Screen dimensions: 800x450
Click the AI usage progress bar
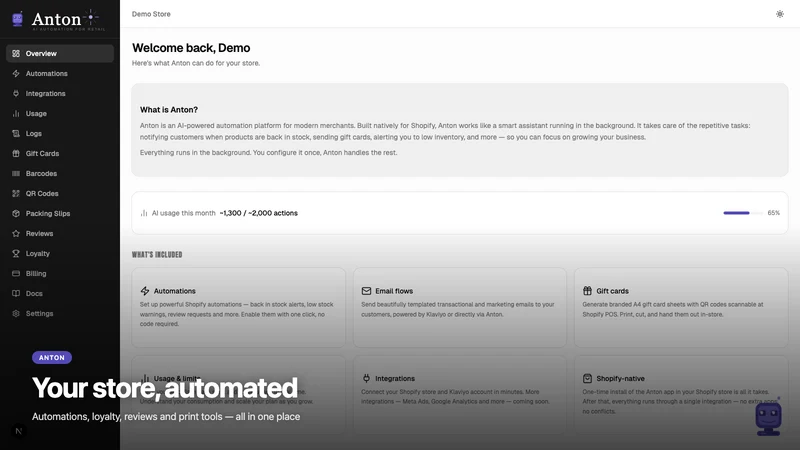[743, 213]
